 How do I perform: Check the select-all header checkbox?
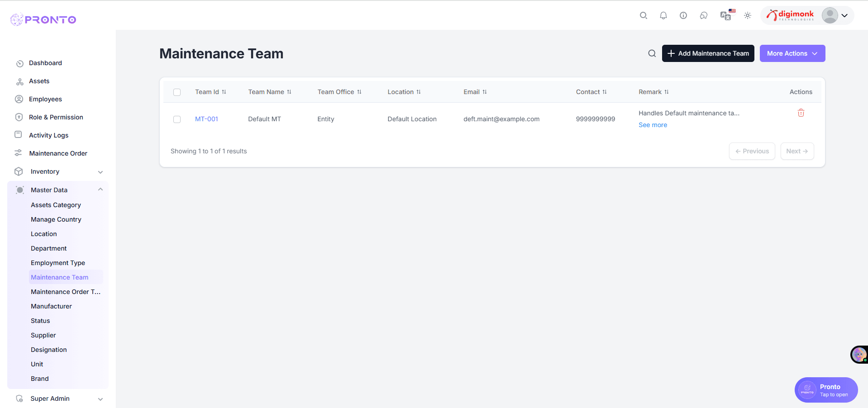[x=177, y=92]
